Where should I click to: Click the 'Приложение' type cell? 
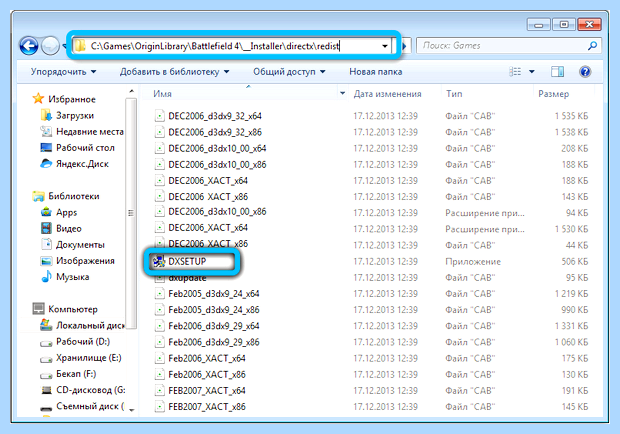point(473,262)
